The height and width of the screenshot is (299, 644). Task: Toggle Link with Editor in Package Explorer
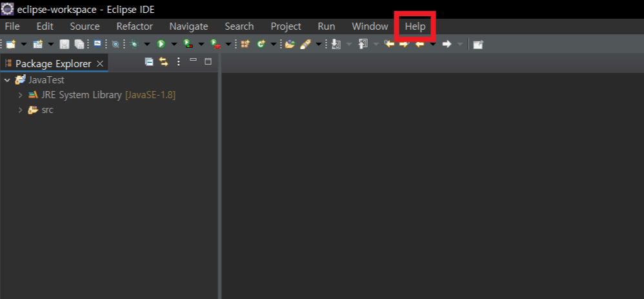(164, 62)
